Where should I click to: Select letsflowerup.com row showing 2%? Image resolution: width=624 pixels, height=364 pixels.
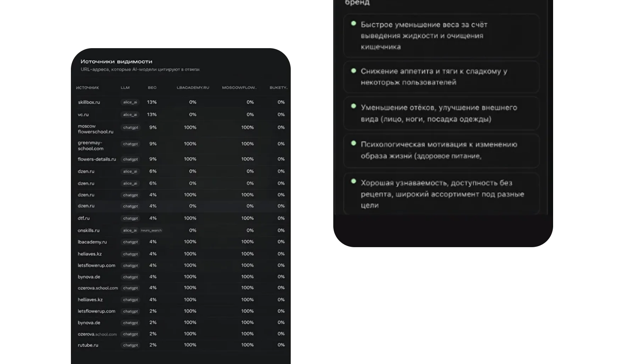click(x=181, y=311)
